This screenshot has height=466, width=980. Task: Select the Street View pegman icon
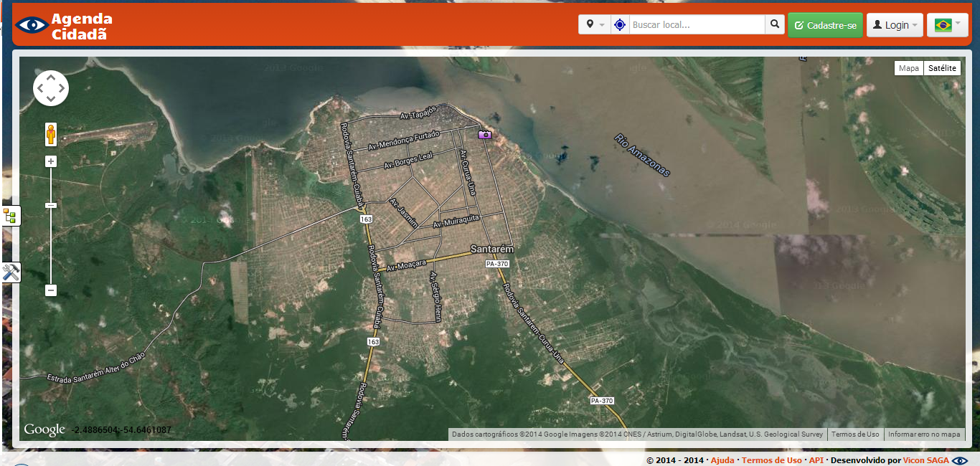(x=51, y=134)
